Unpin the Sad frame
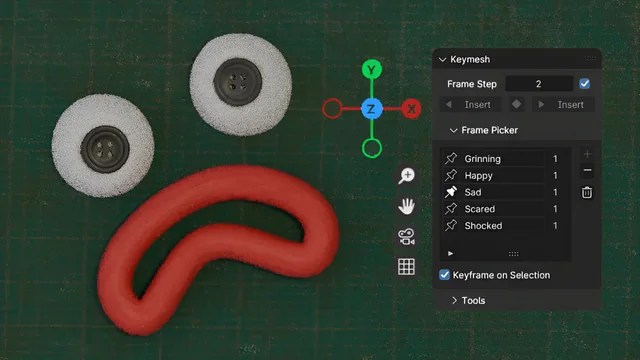 point(451,192)
